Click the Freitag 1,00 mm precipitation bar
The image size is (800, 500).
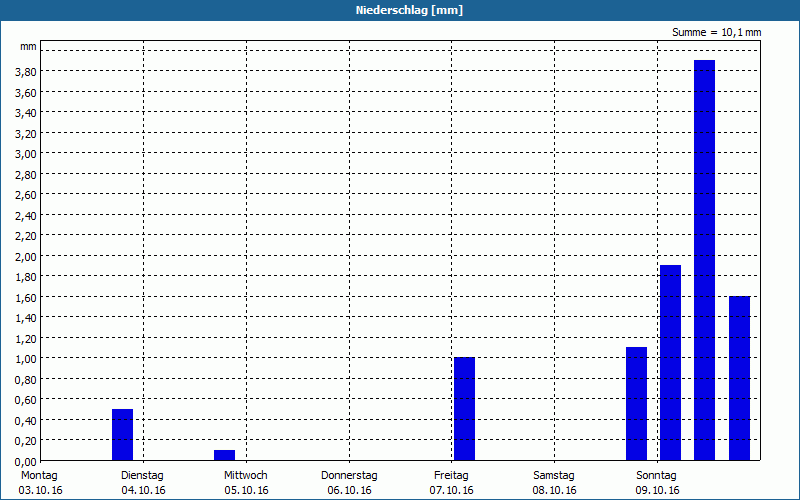coord(464,409)
